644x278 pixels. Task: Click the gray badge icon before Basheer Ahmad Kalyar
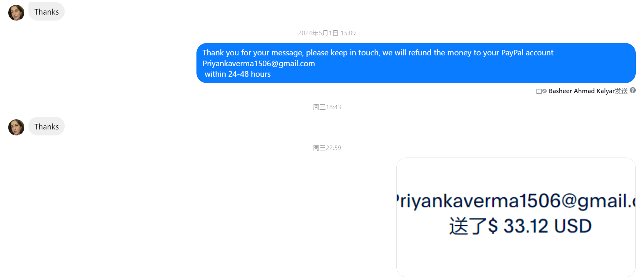tap(544, 91)
